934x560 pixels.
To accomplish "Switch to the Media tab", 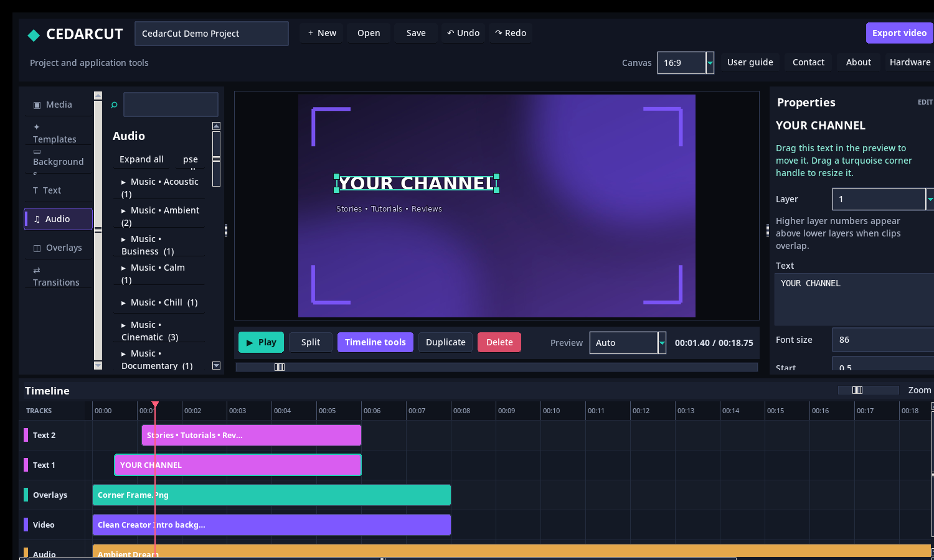I will click(59, 105).
